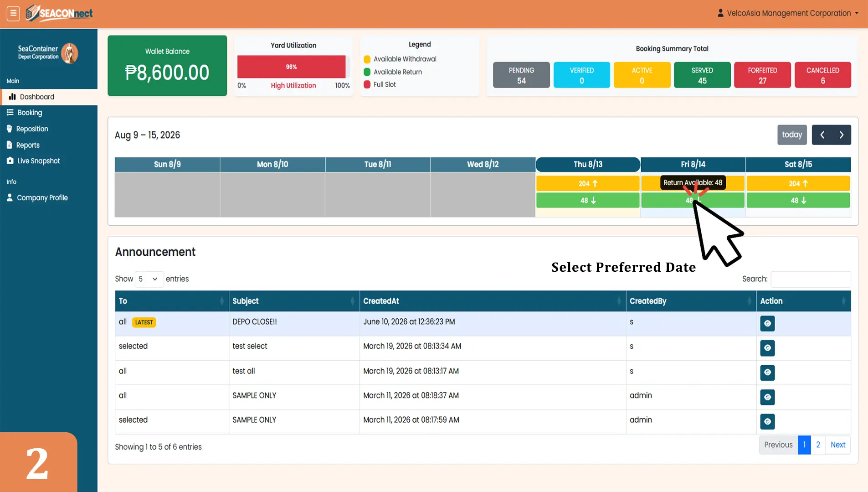Sort announcements by To column
Image resolution: width=868 pixels, height=492 pixels.
point(172,301)
